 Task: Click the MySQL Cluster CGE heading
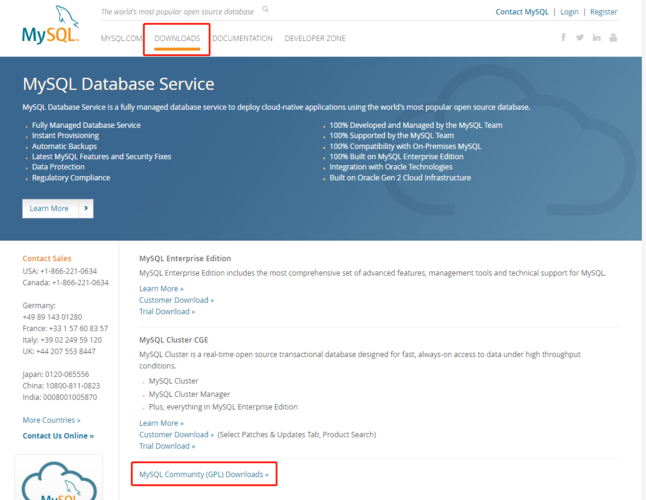173,340
